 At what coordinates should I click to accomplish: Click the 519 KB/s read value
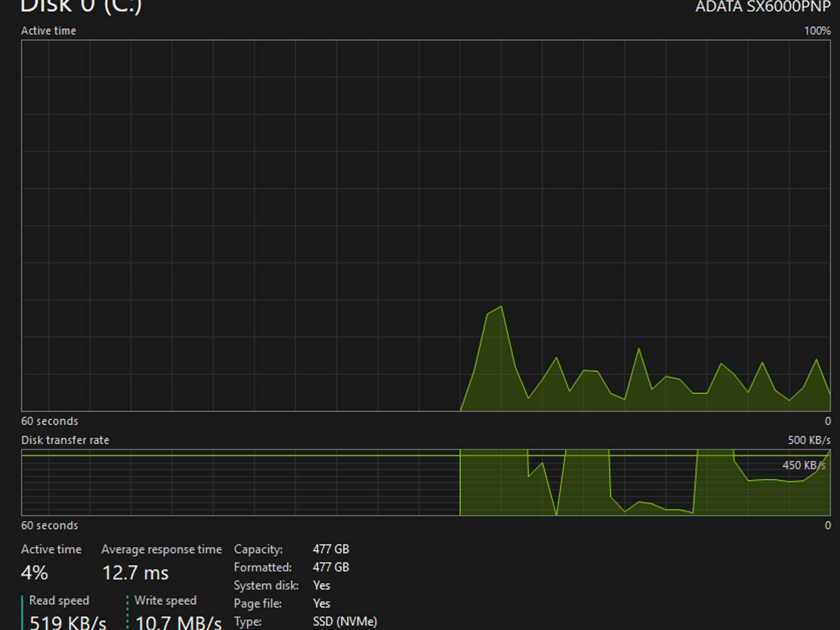[x=68, y=623]
